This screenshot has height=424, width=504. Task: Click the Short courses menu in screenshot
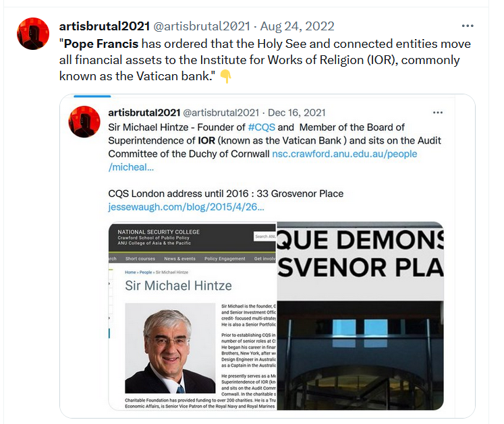tap(140, 259)
